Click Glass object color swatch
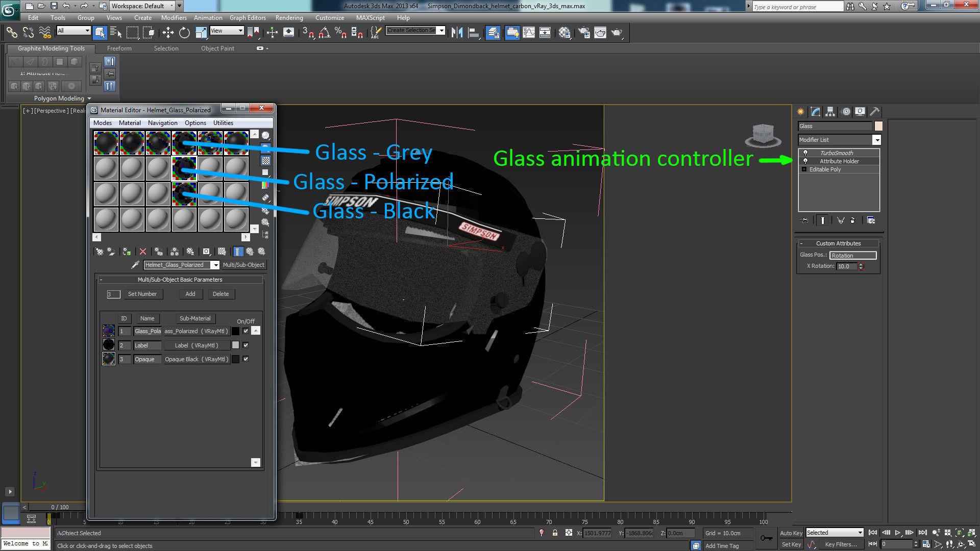The height and width of the screenshot is (551, 980). (x=878, y=126)
